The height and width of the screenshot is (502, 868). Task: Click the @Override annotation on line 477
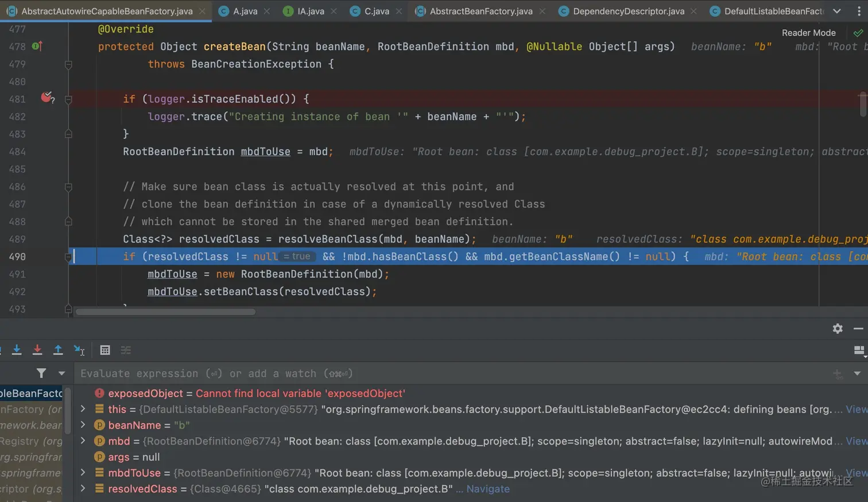click(126, 29)
